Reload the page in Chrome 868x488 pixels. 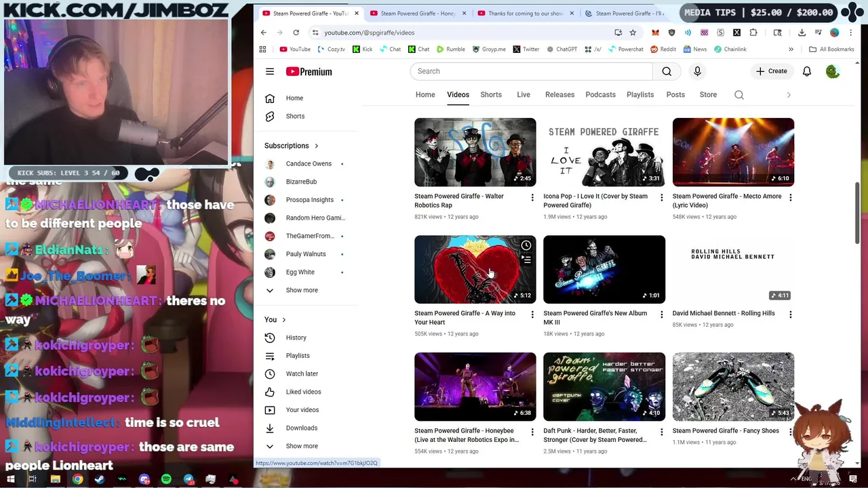296,33
